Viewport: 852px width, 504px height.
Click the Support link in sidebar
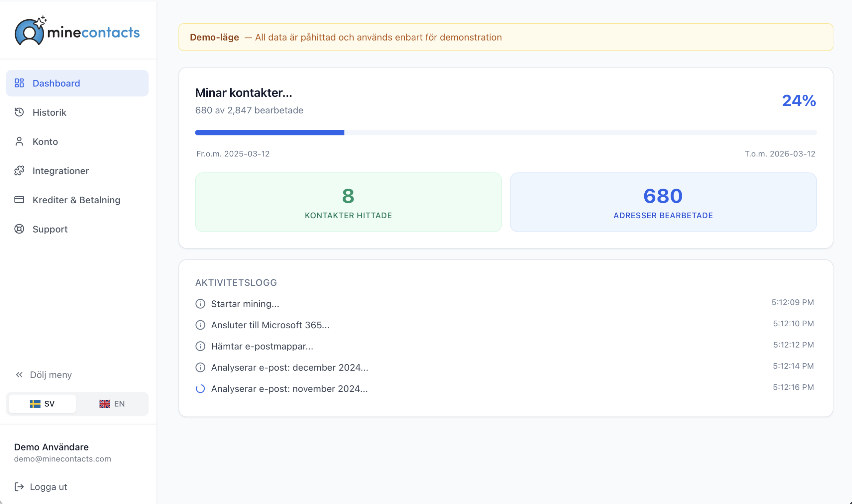click(77, 229)
